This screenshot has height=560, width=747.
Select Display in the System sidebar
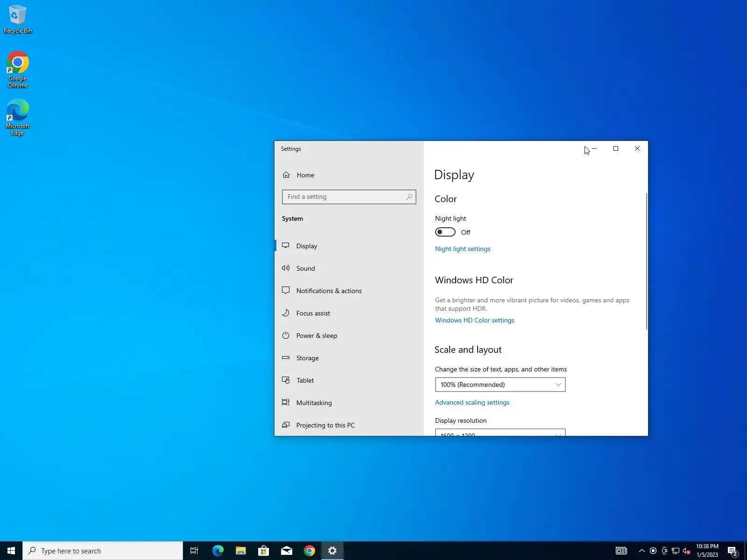349,246
